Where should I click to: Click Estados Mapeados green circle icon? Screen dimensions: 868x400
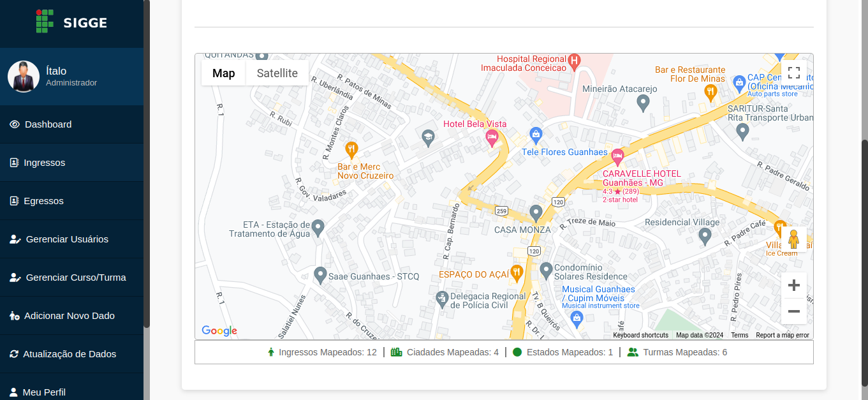[x=517, y=352]
